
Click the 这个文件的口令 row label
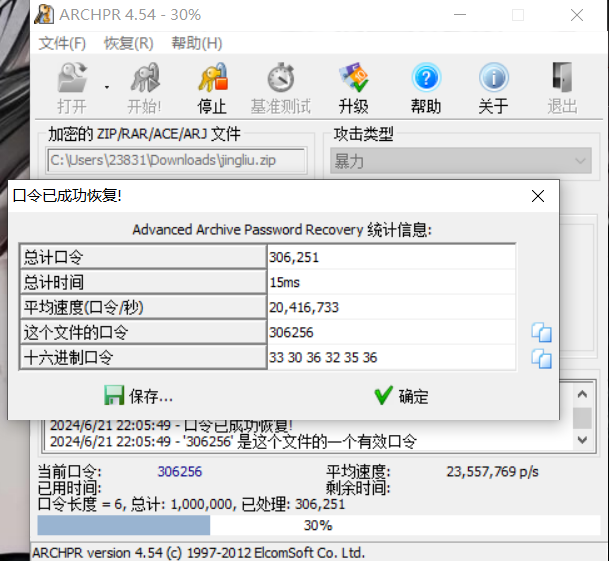coord(143,332)
